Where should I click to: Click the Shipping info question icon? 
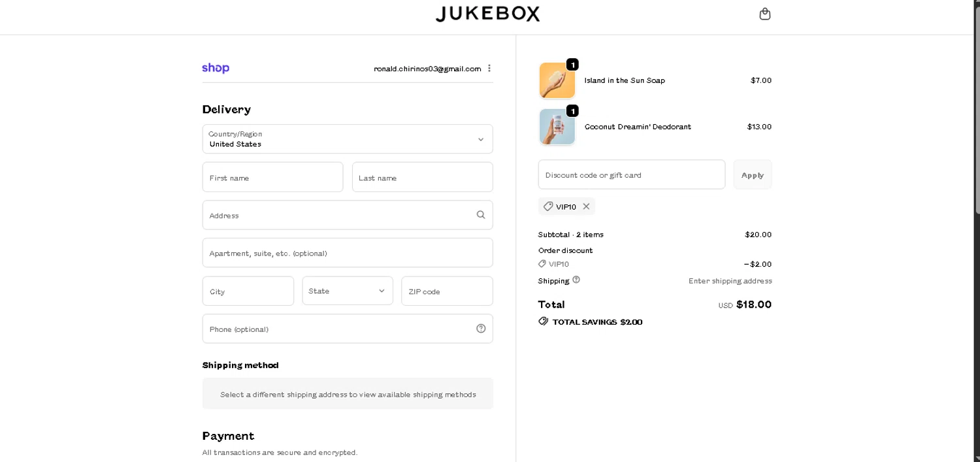click(x=576, y=280)
